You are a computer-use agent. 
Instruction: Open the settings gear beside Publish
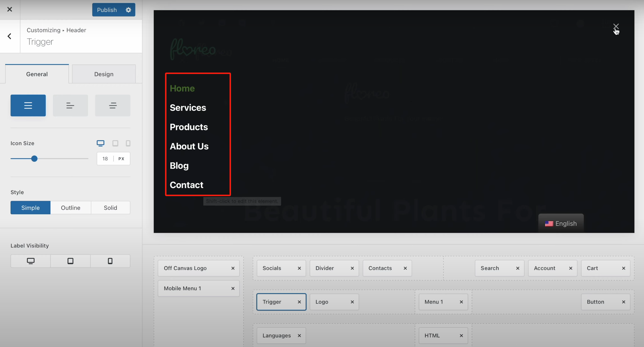point(128,10)
